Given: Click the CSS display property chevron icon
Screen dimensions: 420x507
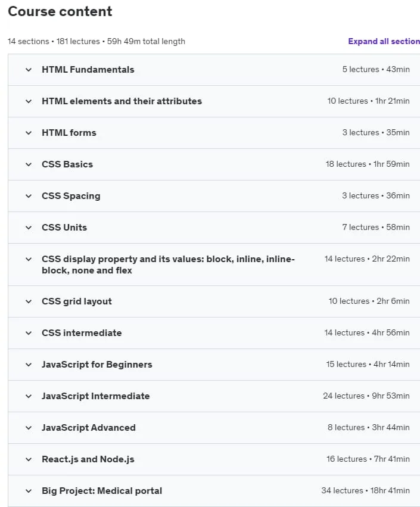Looking at the screenshot, I should coord(29,259).
